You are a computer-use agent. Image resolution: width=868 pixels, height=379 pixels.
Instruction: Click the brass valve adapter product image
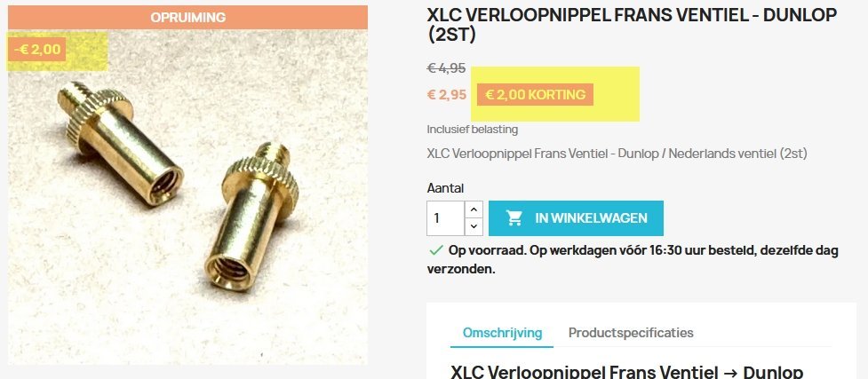click(x=187, y=196)
